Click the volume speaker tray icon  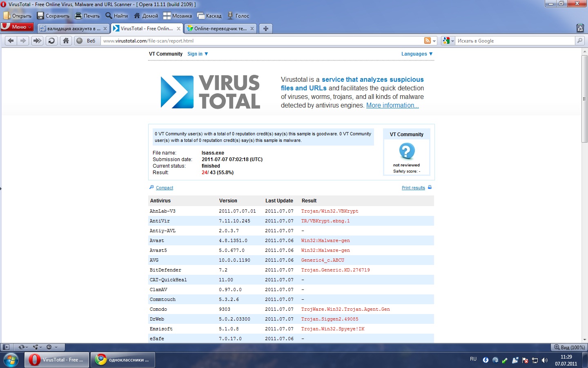click(545, 360)
